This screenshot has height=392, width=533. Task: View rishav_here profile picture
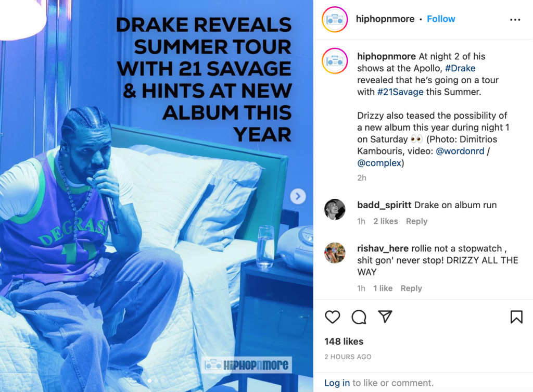[335, 252]
